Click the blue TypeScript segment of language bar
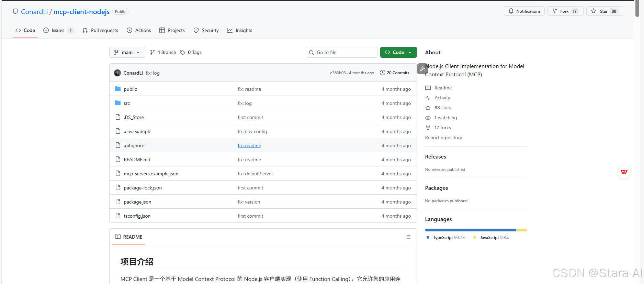Screen dimensions: 644x284 coord(471,230)
